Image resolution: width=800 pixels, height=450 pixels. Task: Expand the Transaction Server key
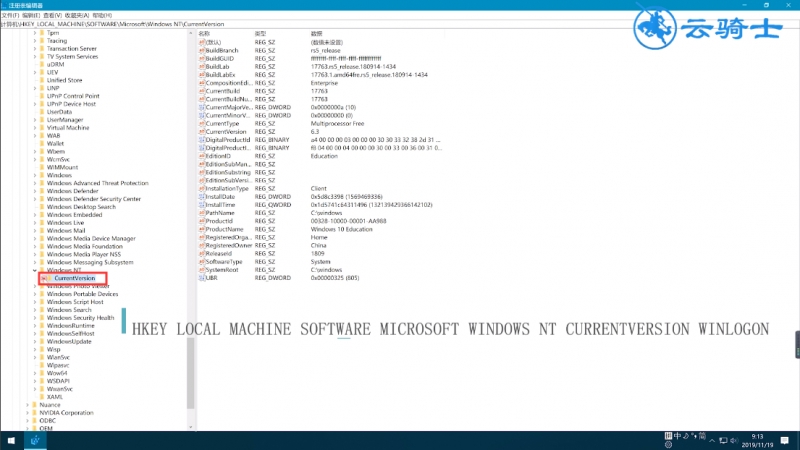tap(35, 48)
